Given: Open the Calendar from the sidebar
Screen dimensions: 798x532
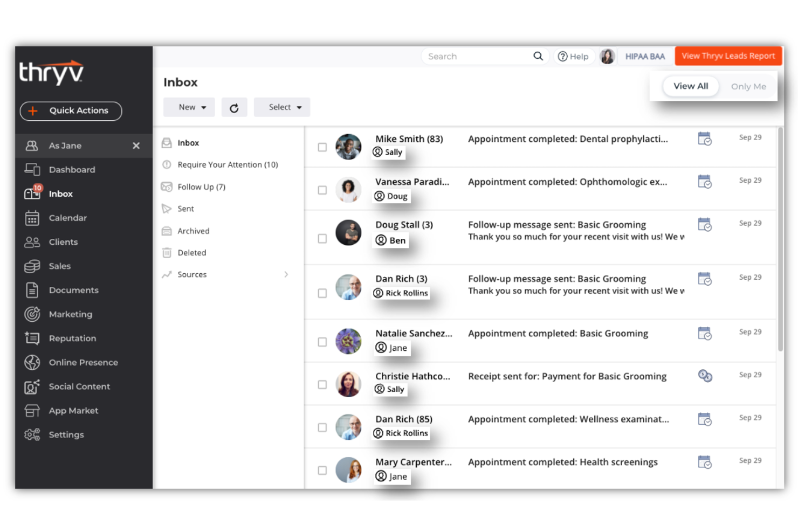Looking at the screenshot, I should point(68,218).
